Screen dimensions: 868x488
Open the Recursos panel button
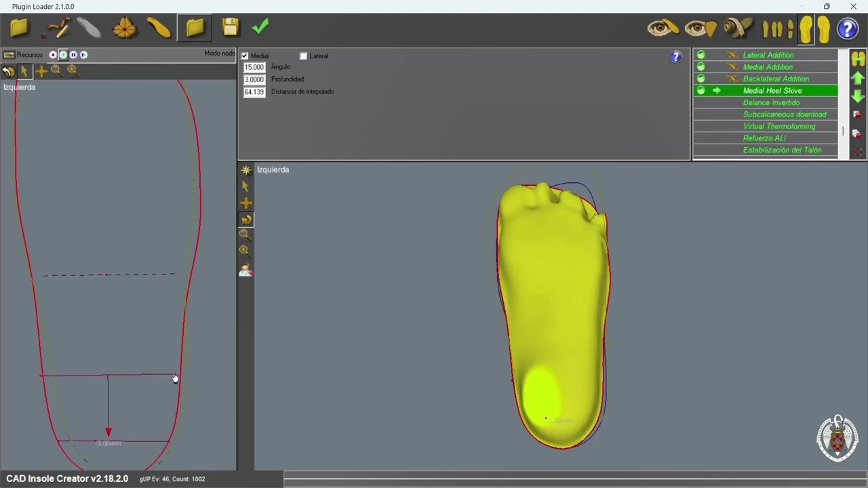23,55
